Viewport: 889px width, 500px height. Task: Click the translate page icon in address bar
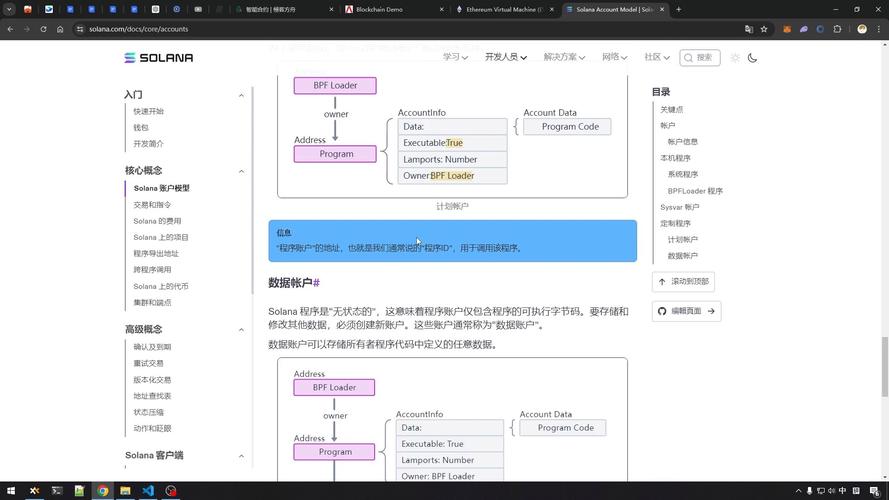748,29
